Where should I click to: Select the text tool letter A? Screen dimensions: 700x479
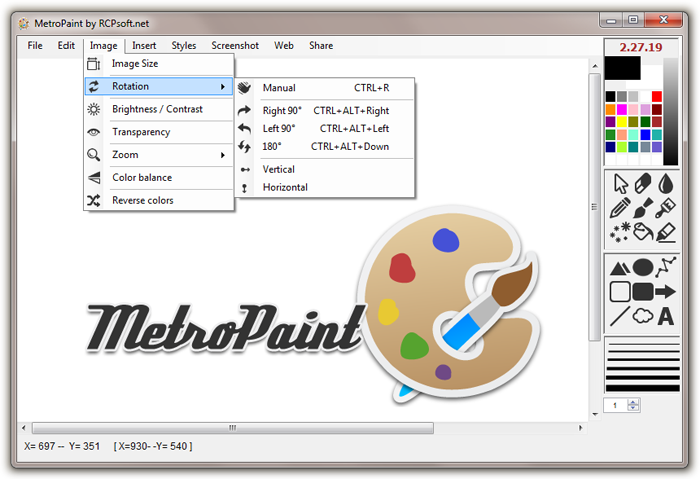[x=666, y=316]
